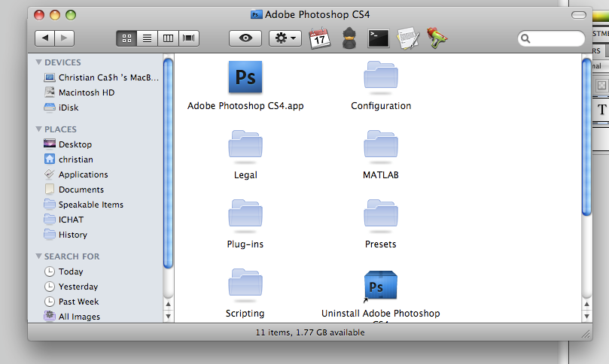
Task: Open Applications from the sidebar
Action: click(76, 174)
